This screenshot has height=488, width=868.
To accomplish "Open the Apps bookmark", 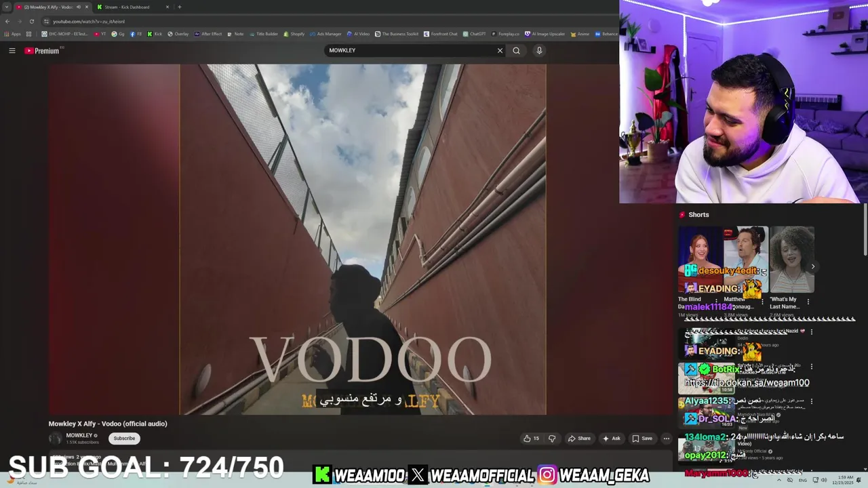I will tap(12, 34).
